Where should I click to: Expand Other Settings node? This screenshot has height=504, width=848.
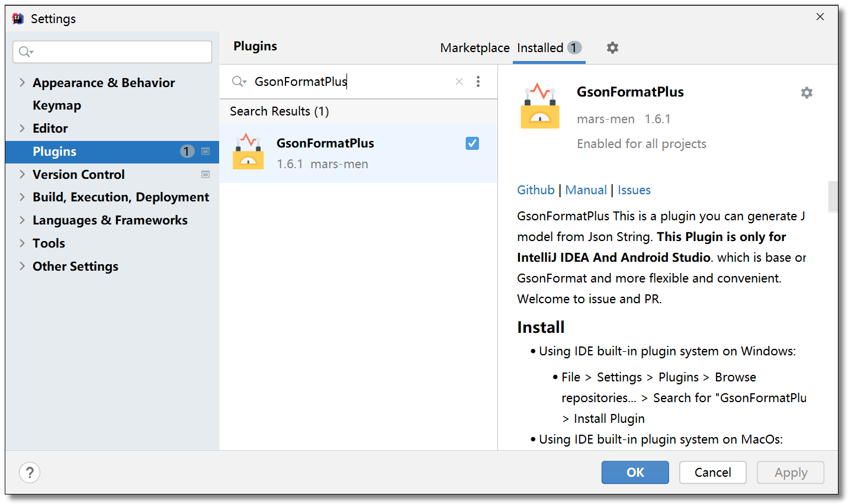[22, 266]
